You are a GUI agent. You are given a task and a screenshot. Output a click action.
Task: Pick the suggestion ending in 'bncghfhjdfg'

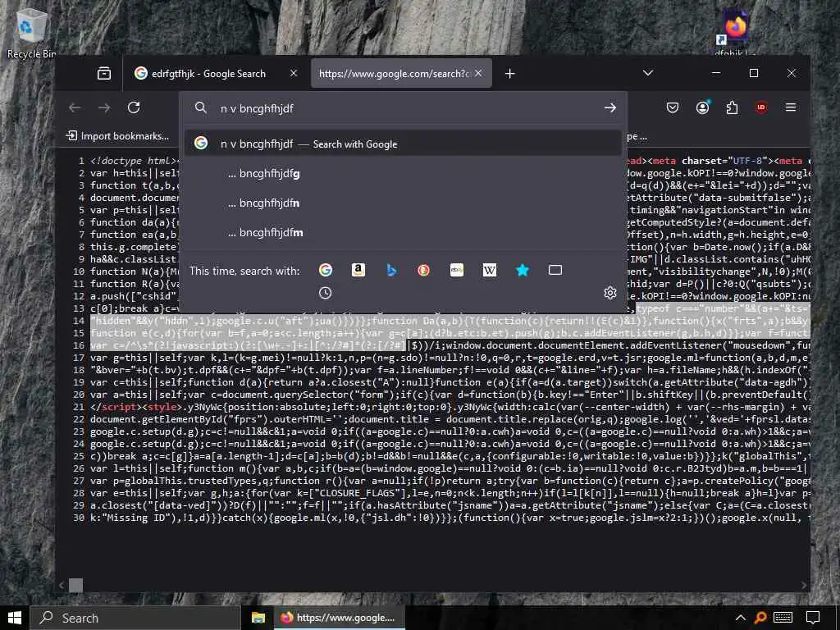(x=403, y=174)
